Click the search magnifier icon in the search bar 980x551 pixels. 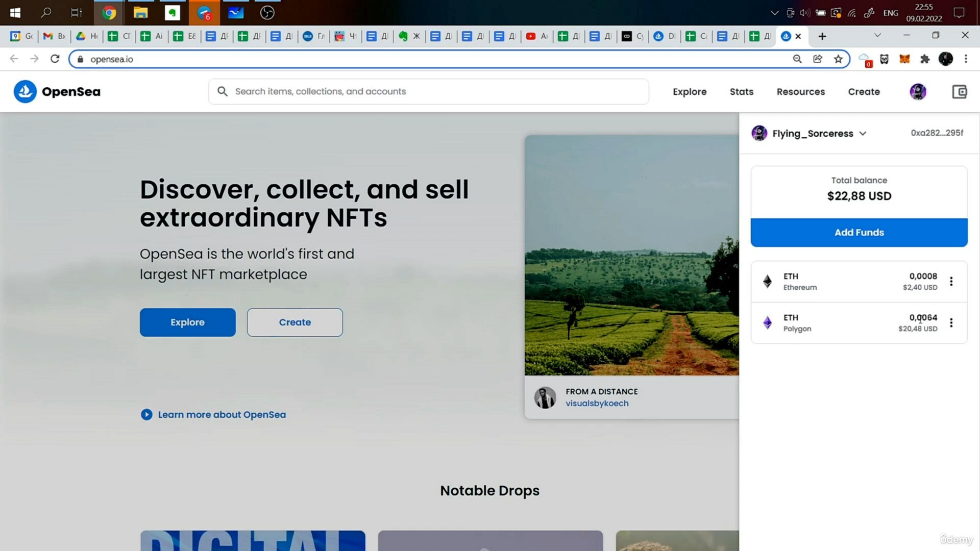point(223,91)
